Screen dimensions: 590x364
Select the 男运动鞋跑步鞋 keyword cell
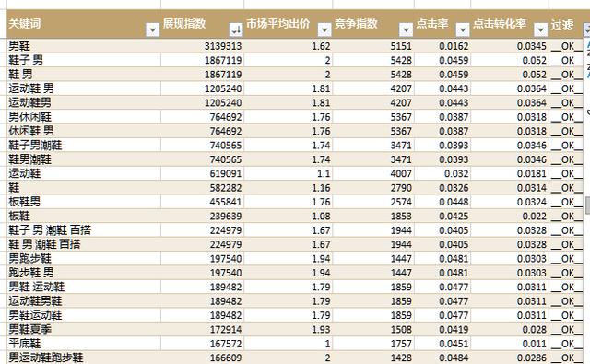(84, 358)
